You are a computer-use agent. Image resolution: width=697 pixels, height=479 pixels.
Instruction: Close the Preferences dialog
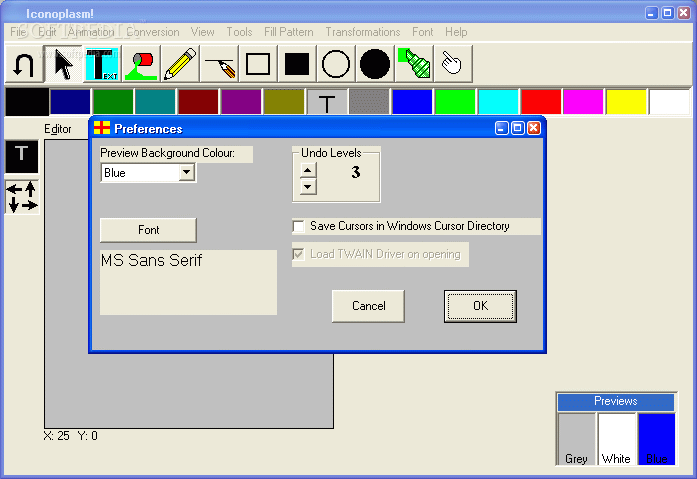tap(534, 128)
